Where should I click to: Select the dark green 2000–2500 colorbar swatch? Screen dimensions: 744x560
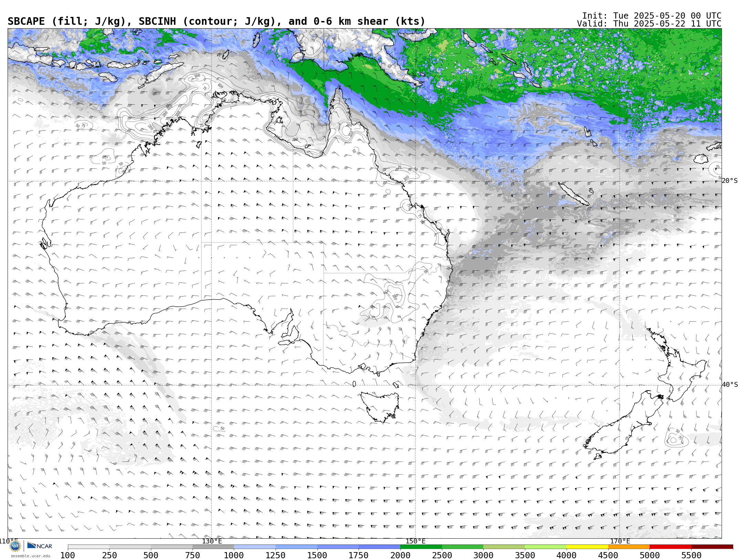point(421,547)
